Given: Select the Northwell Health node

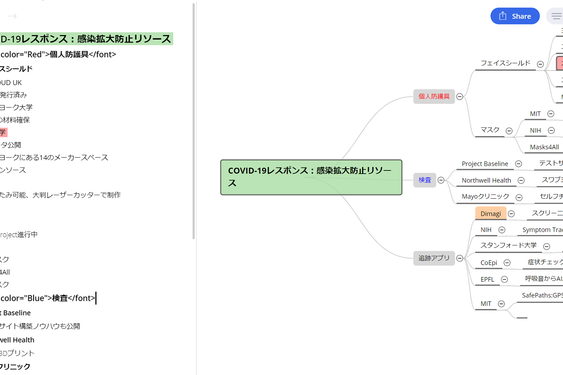Looking at the screenshot, I should point(486,180).
